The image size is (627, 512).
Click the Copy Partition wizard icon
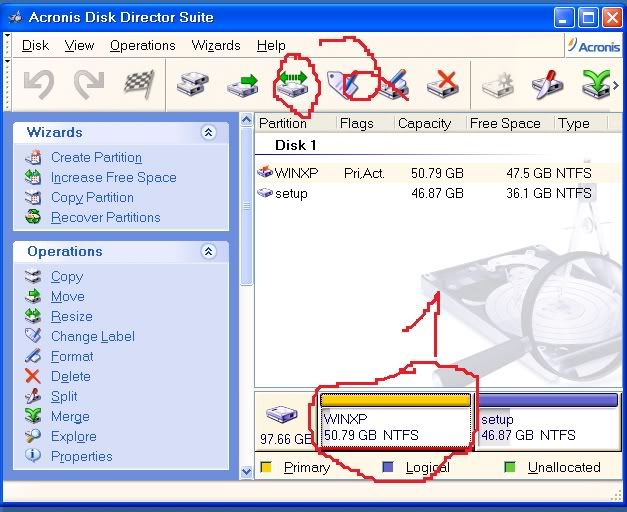[33, 197]
